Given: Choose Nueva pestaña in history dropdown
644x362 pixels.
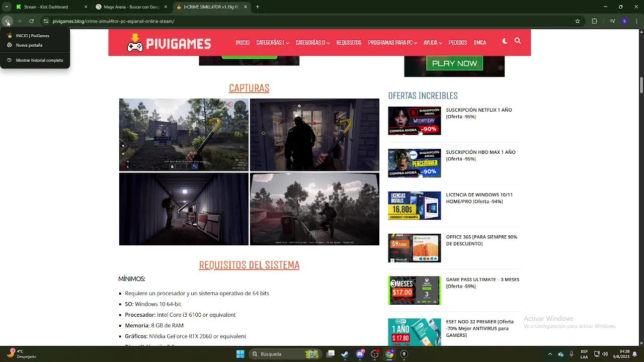Looking at the screenshot, I should tap(35, 45).
